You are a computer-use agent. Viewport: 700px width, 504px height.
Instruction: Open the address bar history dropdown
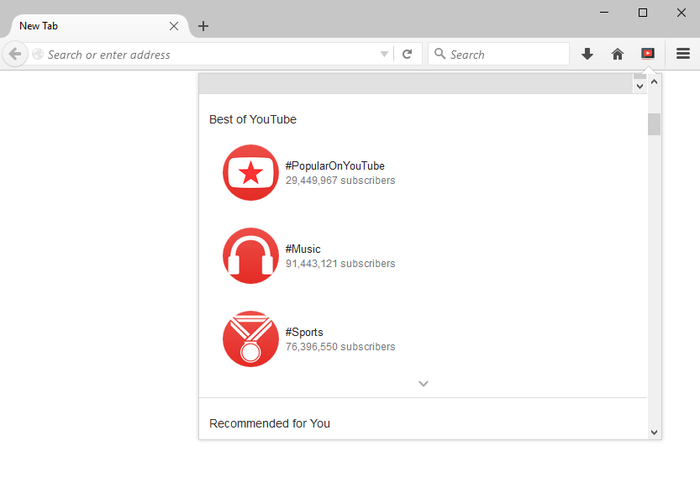384,54
